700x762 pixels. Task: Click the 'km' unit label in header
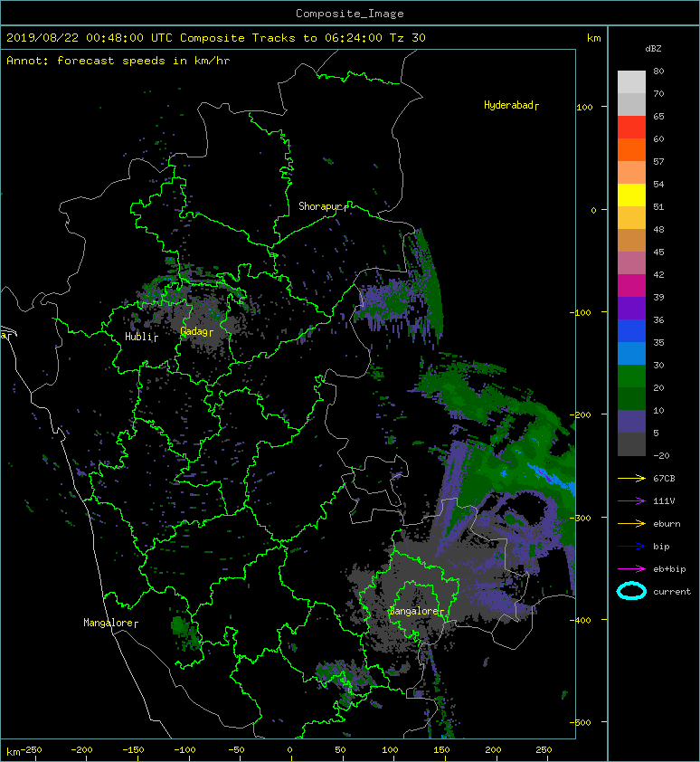pos(594,38)
